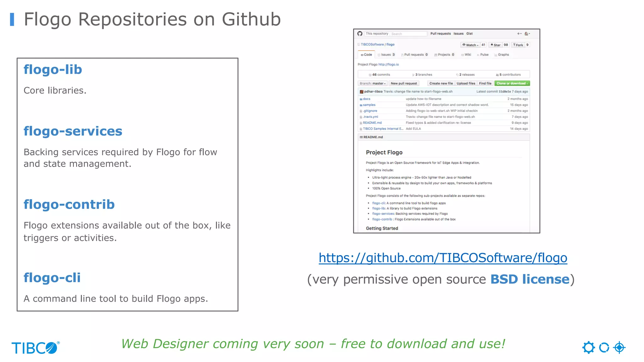
Task: Open TIBCO Samples Internal E... file
Action: [x=383, y=129]
